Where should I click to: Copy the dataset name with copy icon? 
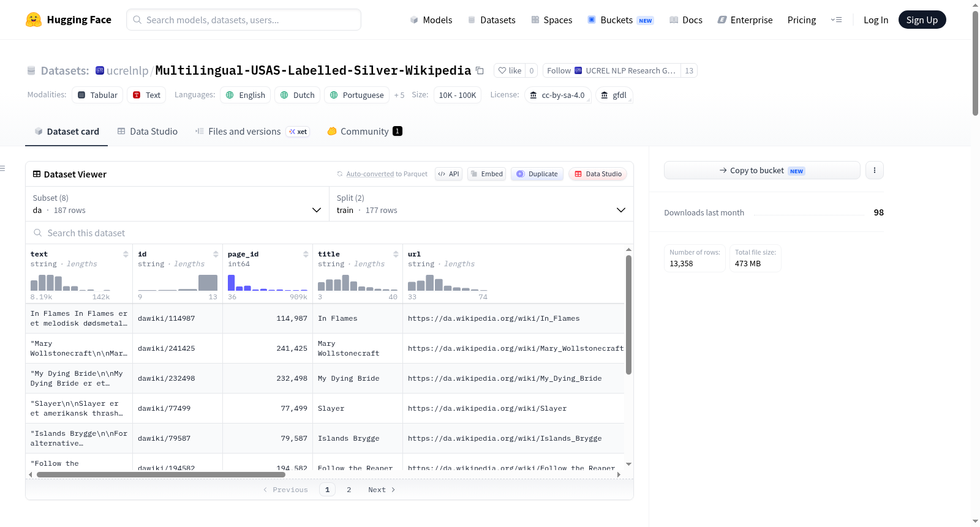pyautogui.click(x=480, y=71)
